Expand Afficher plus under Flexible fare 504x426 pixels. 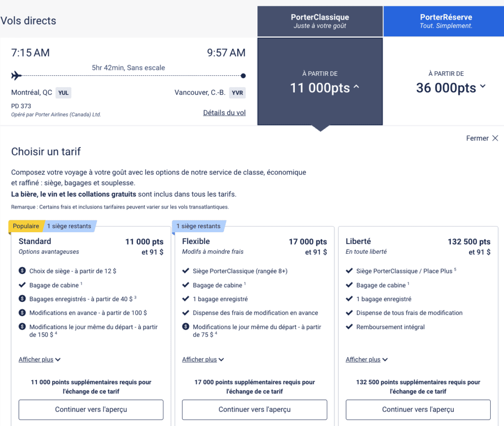click(203, 360)
